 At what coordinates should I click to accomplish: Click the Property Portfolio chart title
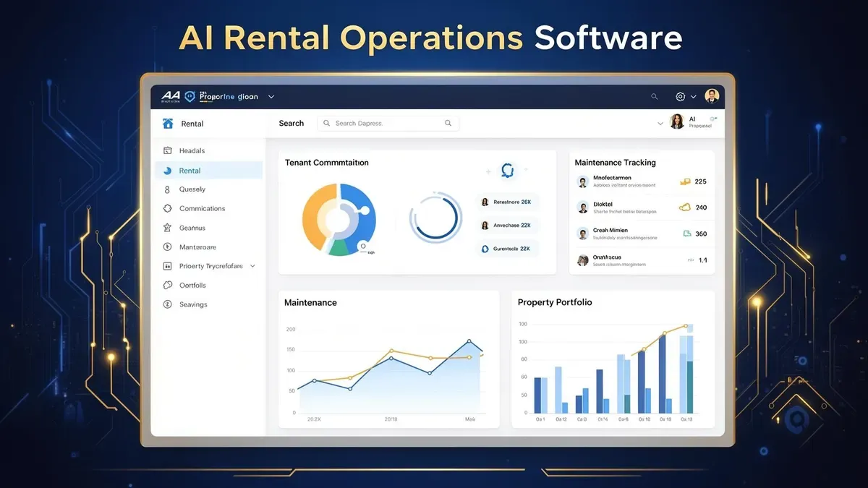[555, 302]
